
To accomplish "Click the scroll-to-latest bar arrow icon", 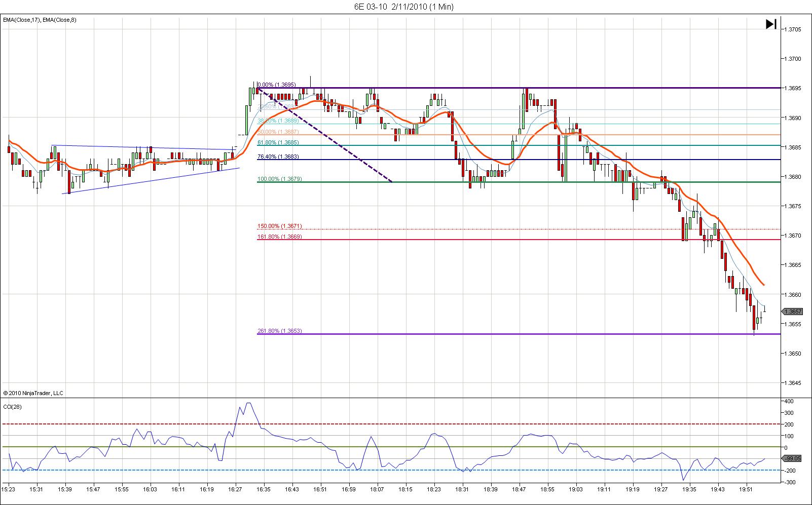I will click(771, 24).
